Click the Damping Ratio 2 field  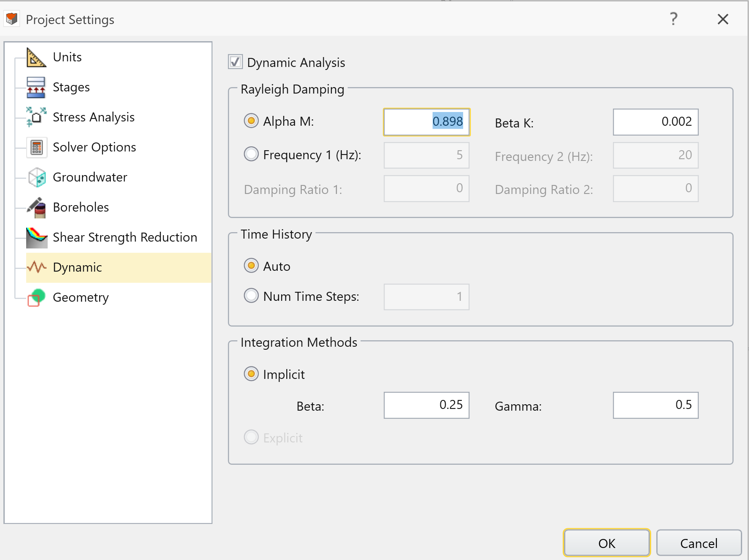655,188
